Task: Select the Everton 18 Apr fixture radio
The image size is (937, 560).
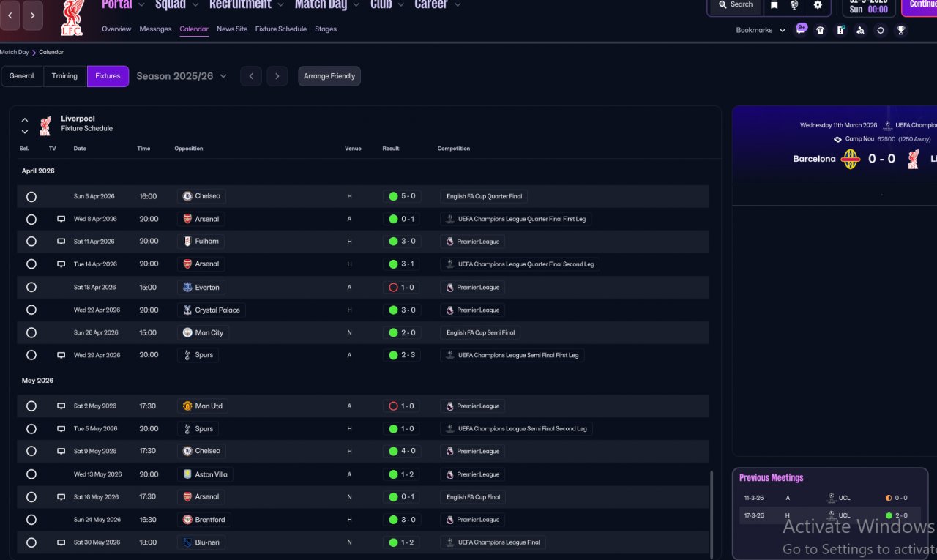Action: (31, 288)
